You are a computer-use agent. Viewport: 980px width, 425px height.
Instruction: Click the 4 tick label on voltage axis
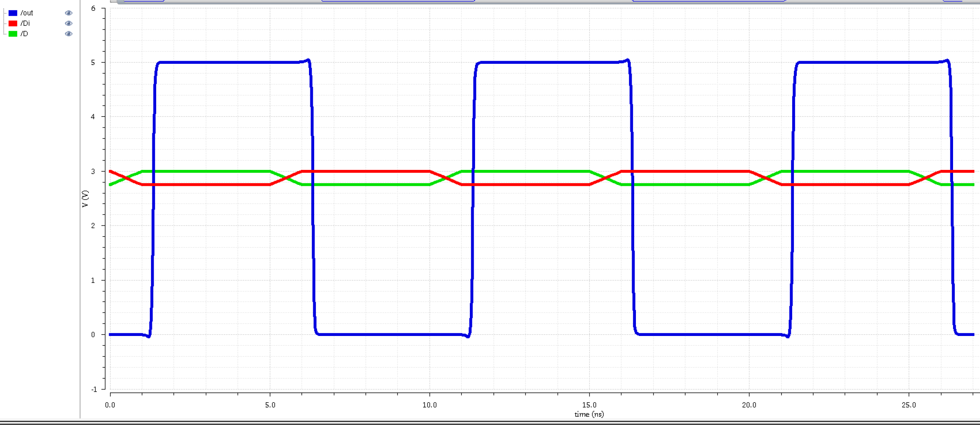tap(93, 117)
